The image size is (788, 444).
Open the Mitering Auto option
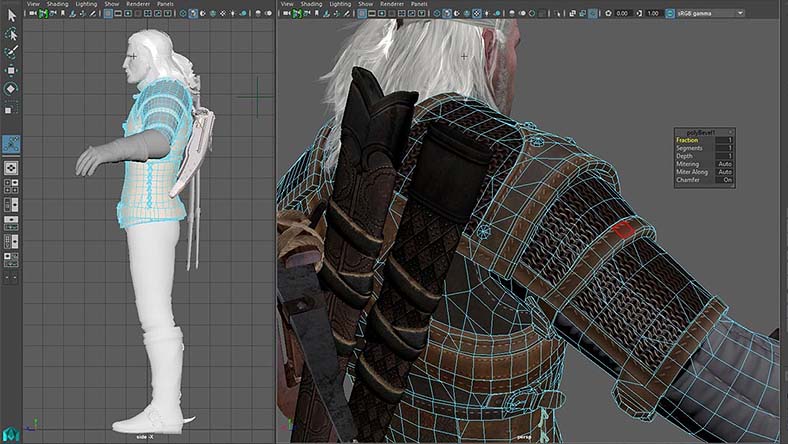click(723, 164)
